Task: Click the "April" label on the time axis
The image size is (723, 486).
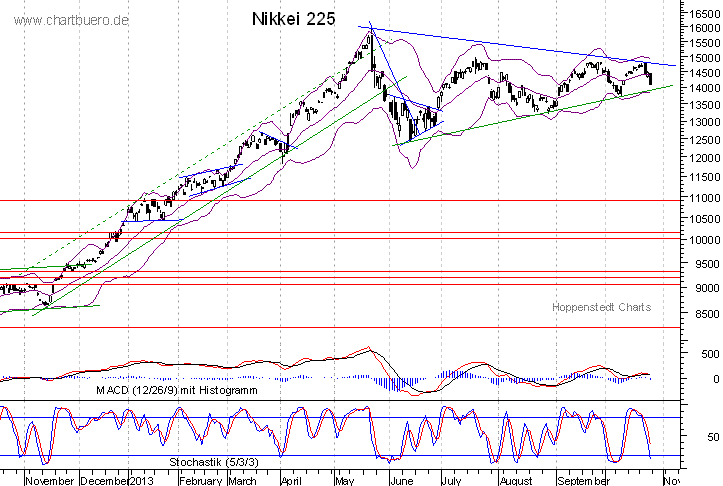Action: click(x=291, y=481)
